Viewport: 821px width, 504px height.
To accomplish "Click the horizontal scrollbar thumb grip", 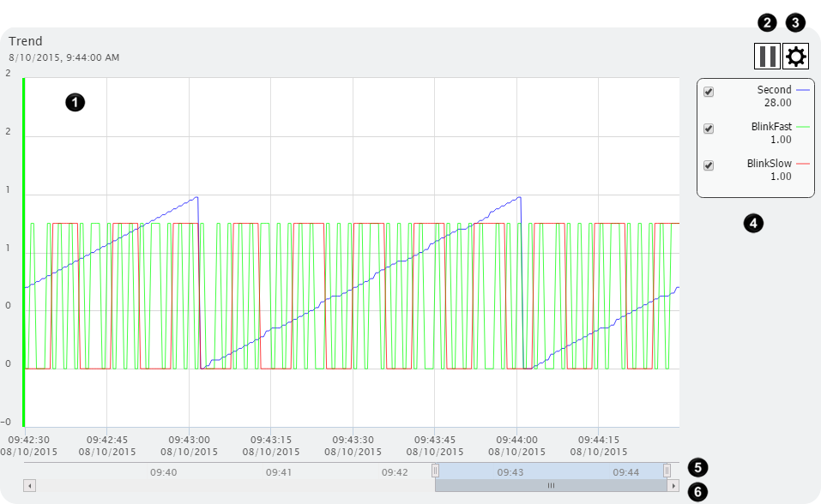I will (x=552, y=486).
